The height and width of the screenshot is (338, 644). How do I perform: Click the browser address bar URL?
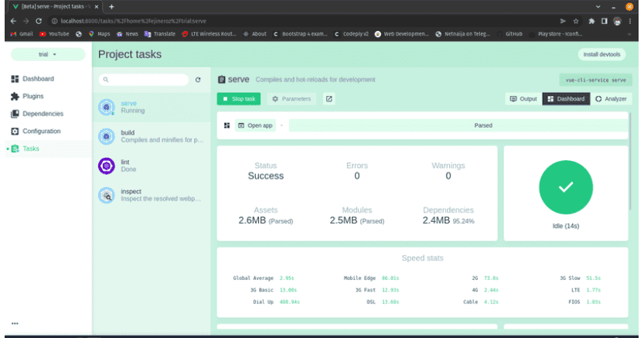[x=134, y=21]
